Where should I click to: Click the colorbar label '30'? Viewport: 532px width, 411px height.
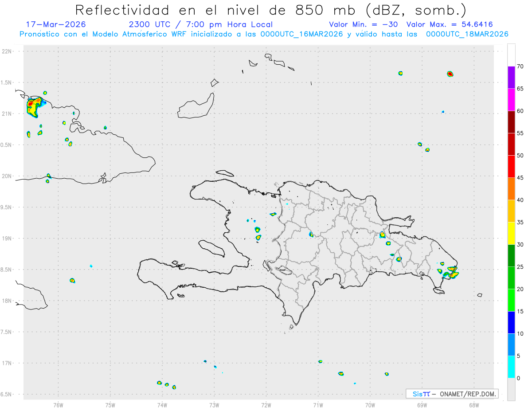[520, 245]
